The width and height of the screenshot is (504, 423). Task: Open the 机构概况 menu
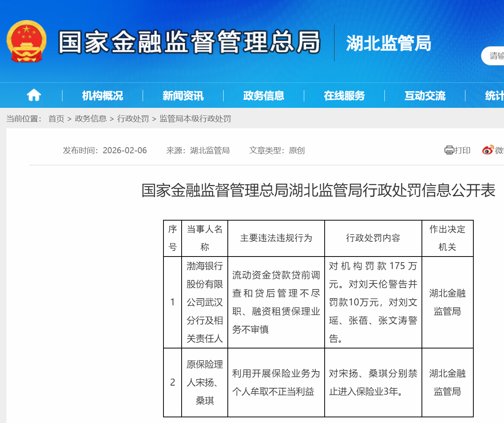[103, 96]
